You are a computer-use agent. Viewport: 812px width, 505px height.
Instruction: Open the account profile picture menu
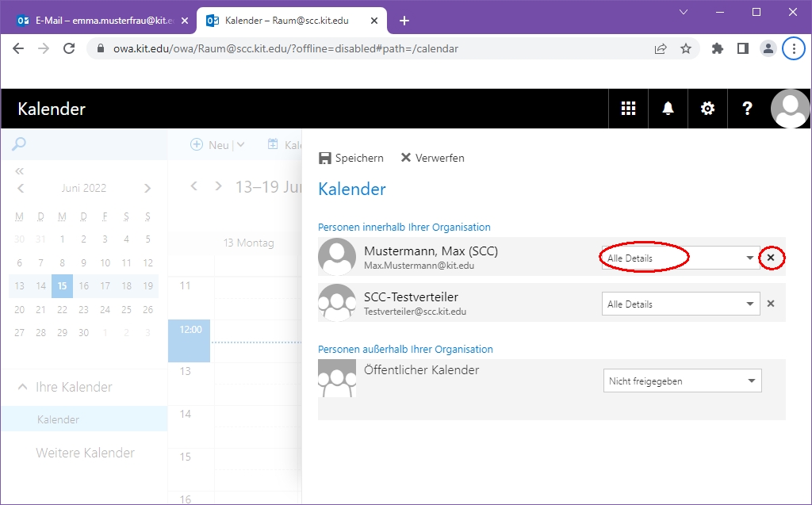coord(790,109)
